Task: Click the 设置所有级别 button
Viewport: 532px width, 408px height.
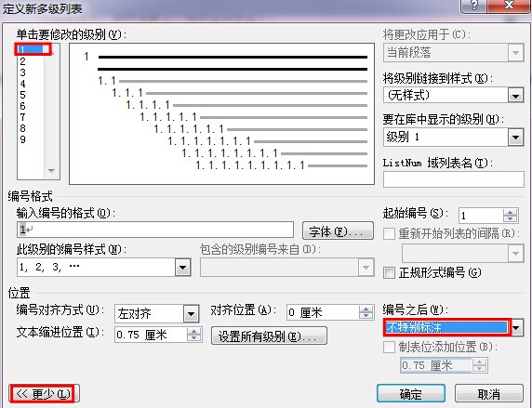Action: tap(269, 336)
